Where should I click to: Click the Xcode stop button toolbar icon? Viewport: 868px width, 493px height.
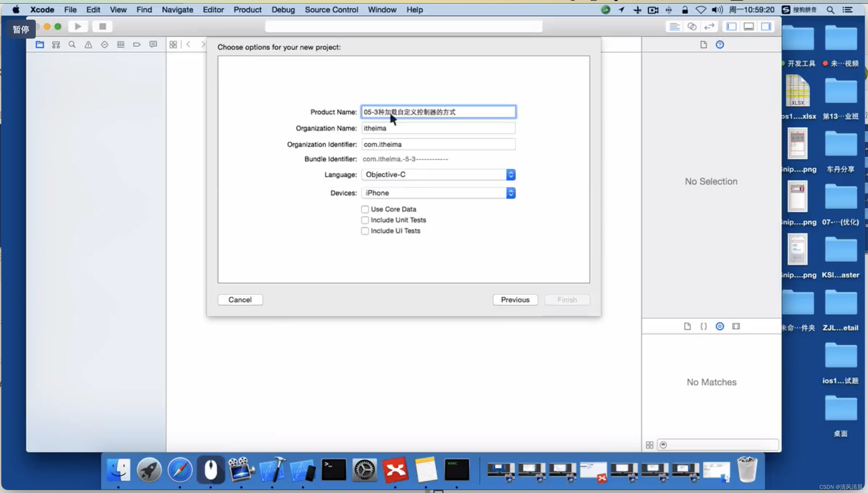tap(101, 26)
